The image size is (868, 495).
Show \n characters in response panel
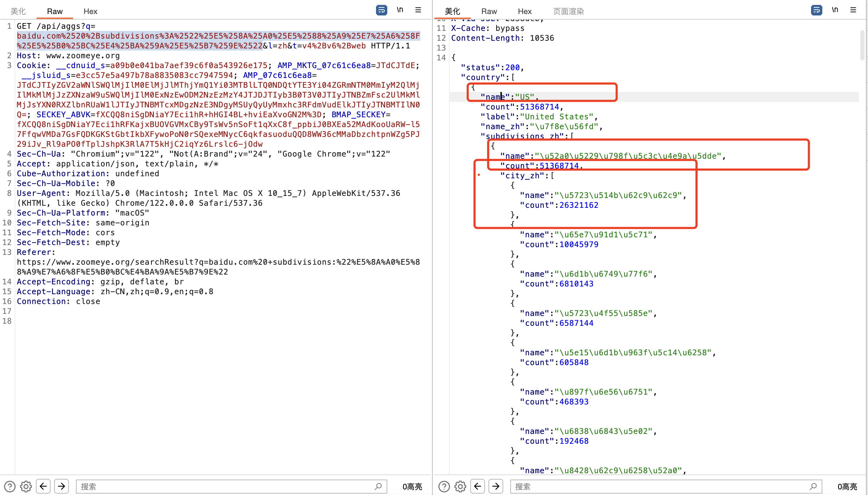pos(835,10)
